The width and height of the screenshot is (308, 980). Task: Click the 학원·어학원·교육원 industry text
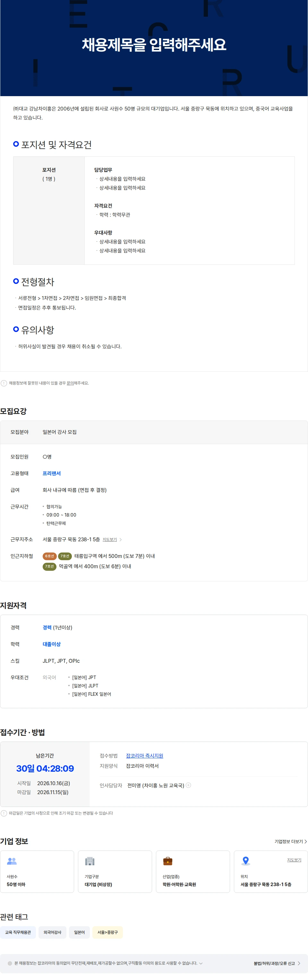(179, 884)
